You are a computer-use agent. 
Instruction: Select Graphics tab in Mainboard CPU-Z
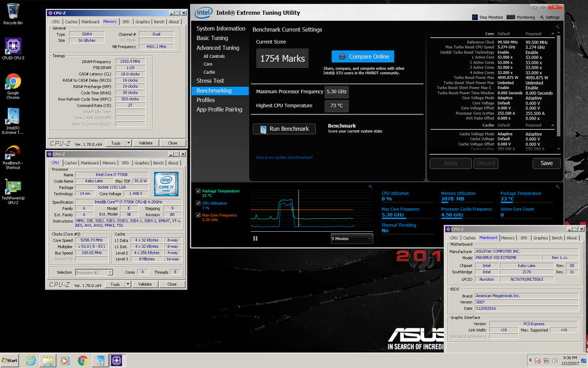pyautogui.click(x=540, y=238)
